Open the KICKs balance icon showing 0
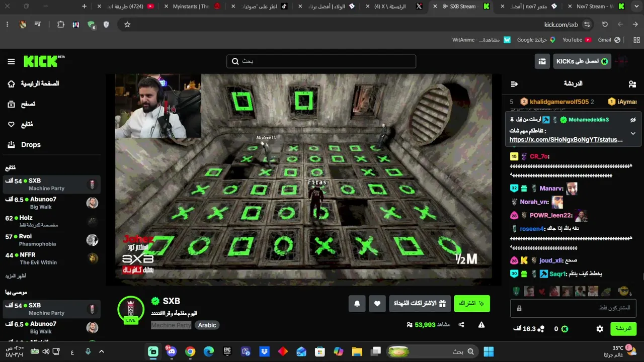 pyautogui.click(x=565, y=329)
